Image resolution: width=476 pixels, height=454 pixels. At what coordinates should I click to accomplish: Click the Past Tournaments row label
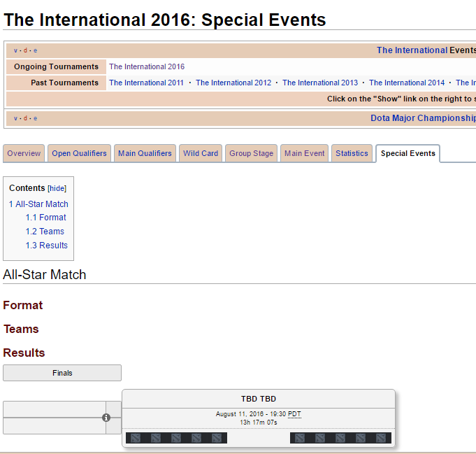point(56,83)
